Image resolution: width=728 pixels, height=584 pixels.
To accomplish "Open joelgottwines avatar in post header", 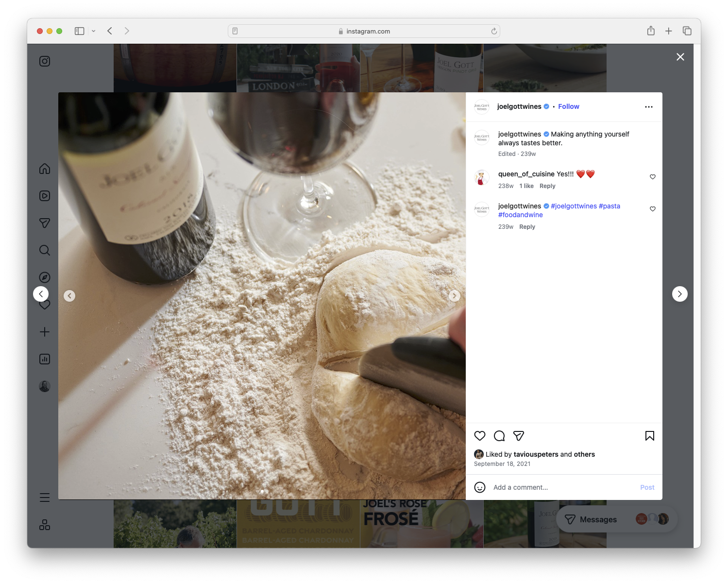I will click(x=482, y=107).
